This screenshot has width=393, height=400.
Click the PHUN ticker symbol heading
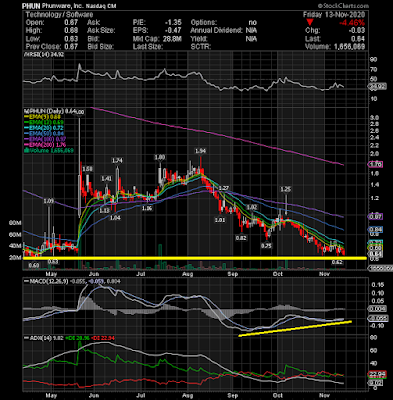[30, 6]
